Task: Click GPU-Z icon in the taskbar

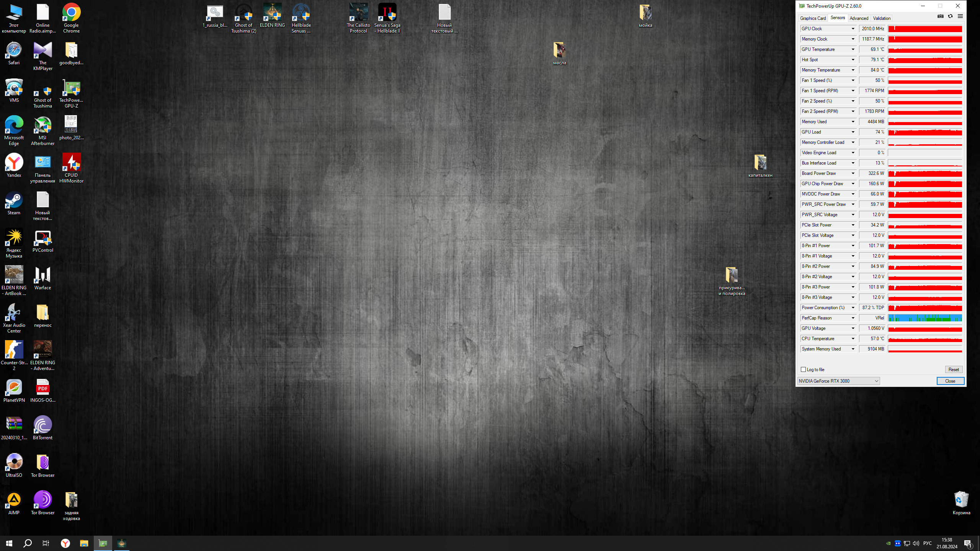Action: pos(103,543)
